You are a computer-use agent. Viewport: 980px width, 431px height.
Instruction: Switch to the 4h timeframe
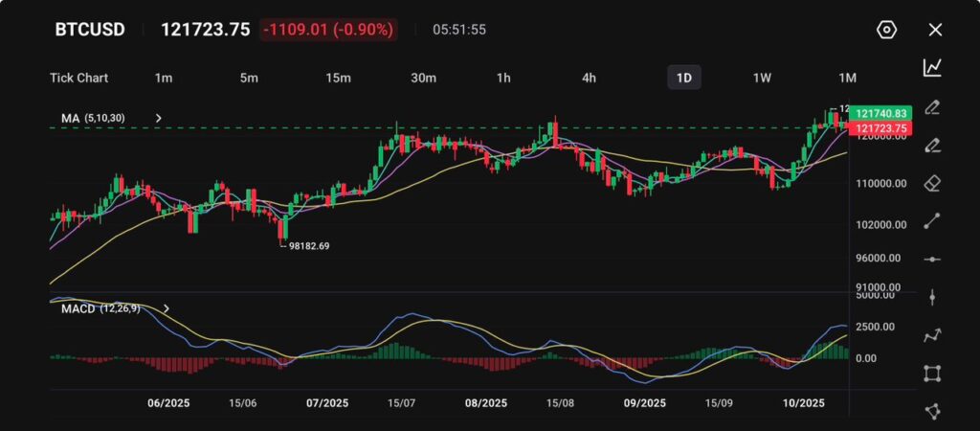589,78
